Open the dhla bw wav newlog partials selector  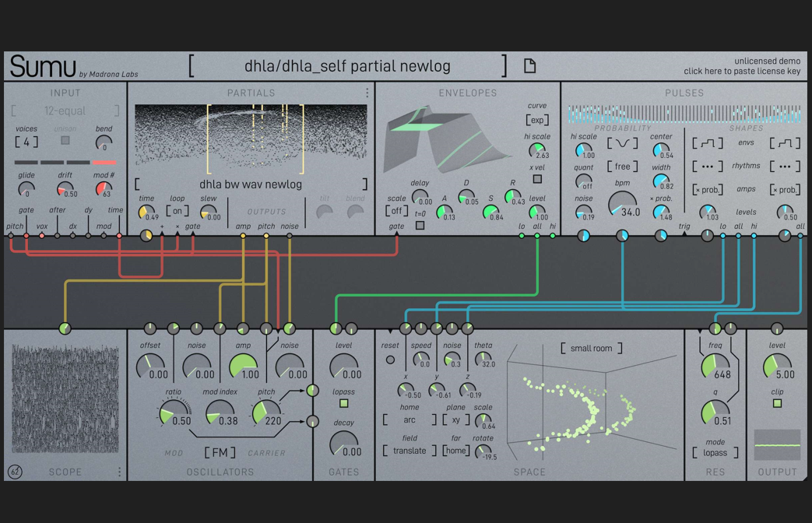pos(251,184)
